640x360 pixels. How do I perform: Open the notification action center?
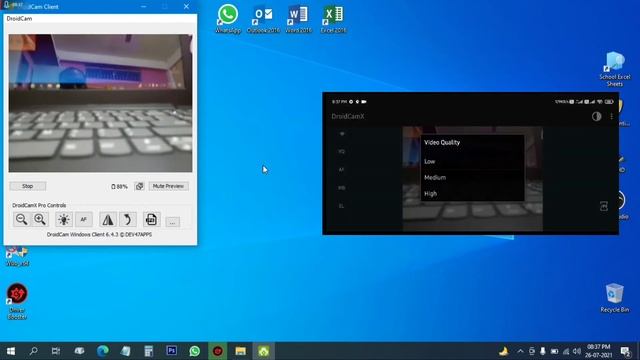pyautogui.click(x=625, y=351)
